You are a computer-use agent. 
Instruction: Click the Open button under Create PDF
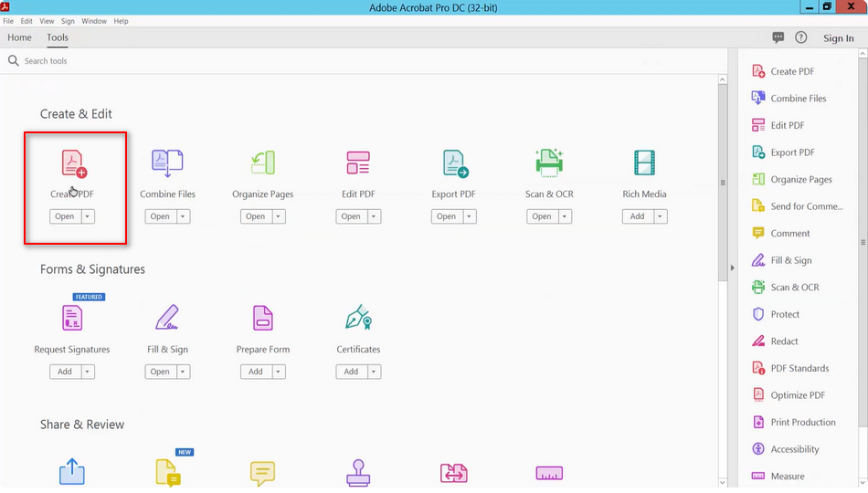pos(65,216)
